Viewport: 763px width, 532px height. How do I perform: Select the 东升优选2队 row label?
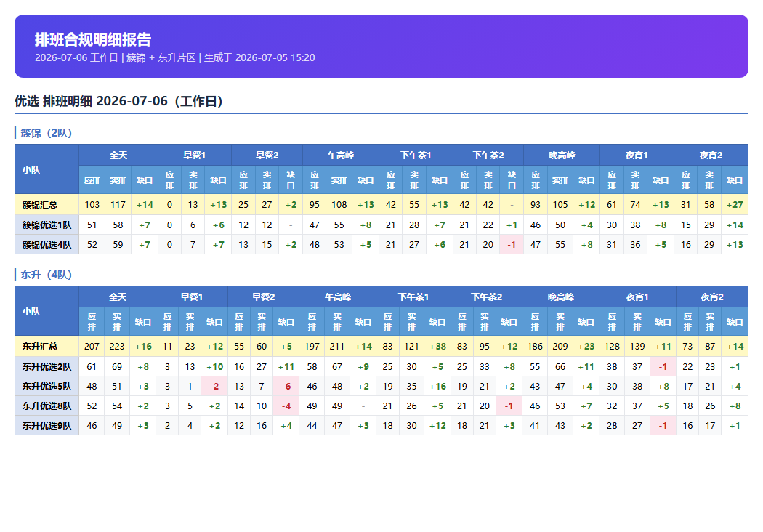click(47, 366)
